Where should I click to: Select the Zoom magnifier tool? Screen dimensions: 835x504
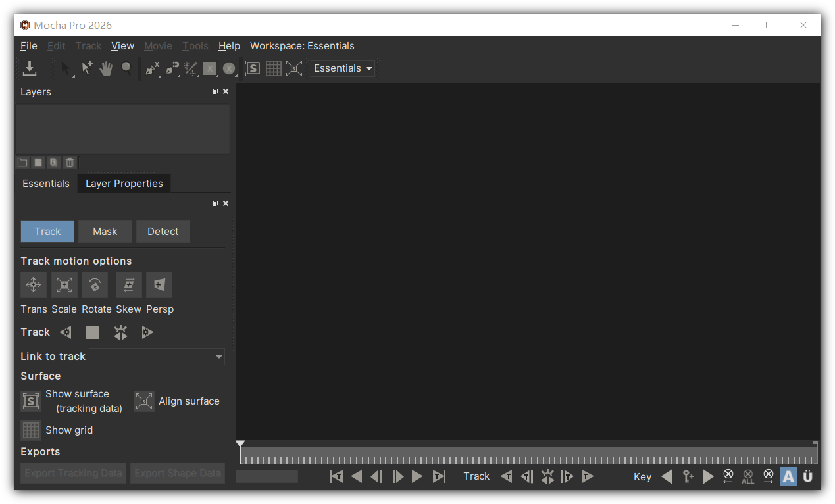pos(126,68)
